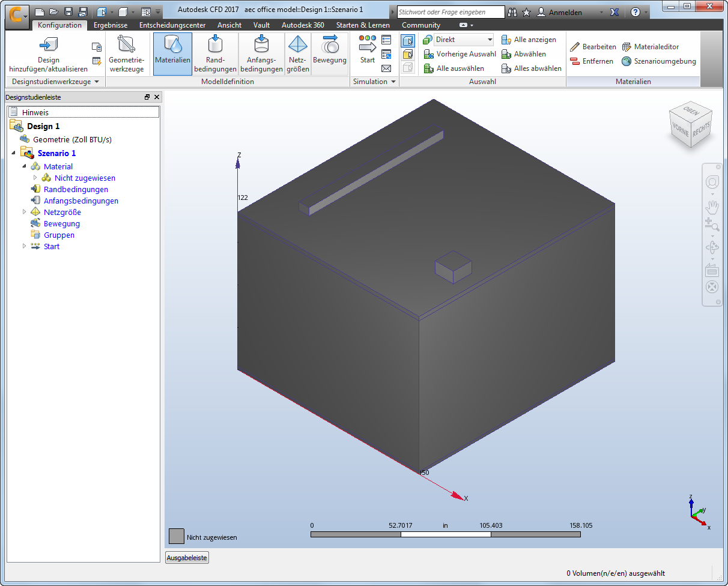Viewport: 728px width, 586px height.
Task: Switch to the Ergebnisse tab
Action: click(x=111, y=25)
